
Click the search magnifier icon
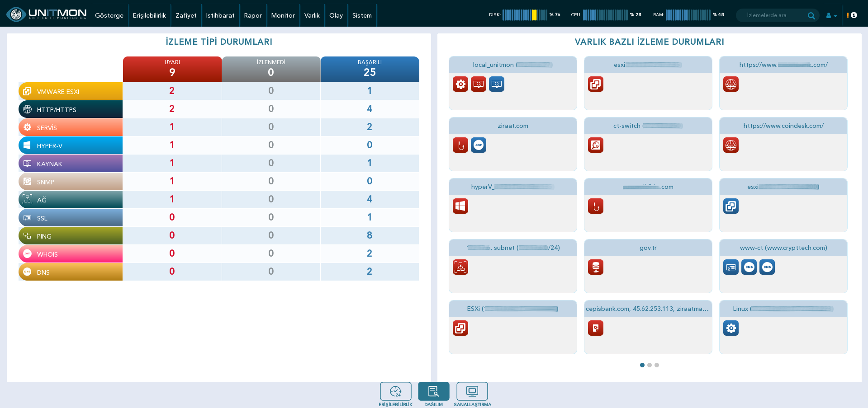click(811, 15)
